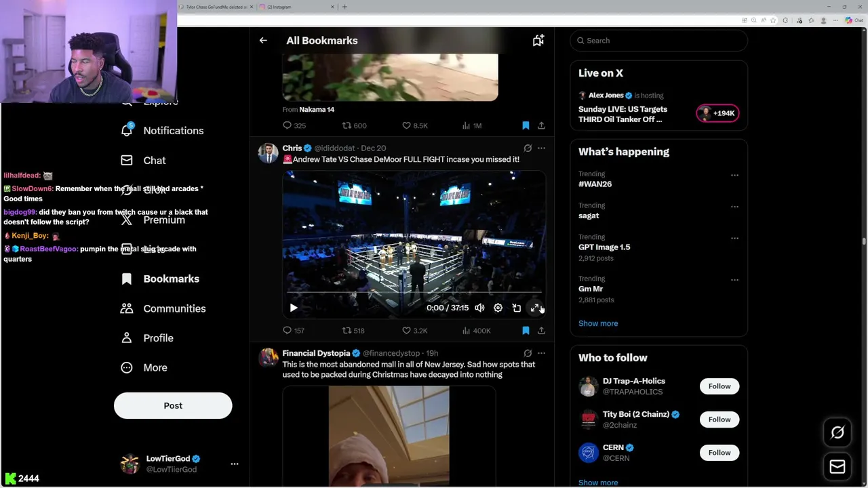Repost Chris's post with 518 reposts
Screen dimensions: 868x488
353,331
